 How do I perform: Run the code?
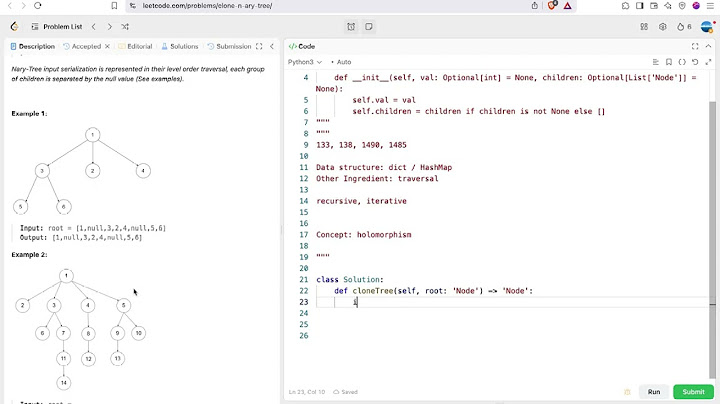point(654,392)
